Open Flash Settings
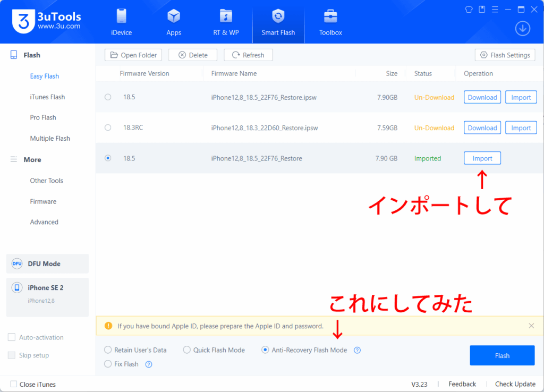 pyautogui.click(x=505, y=55)
